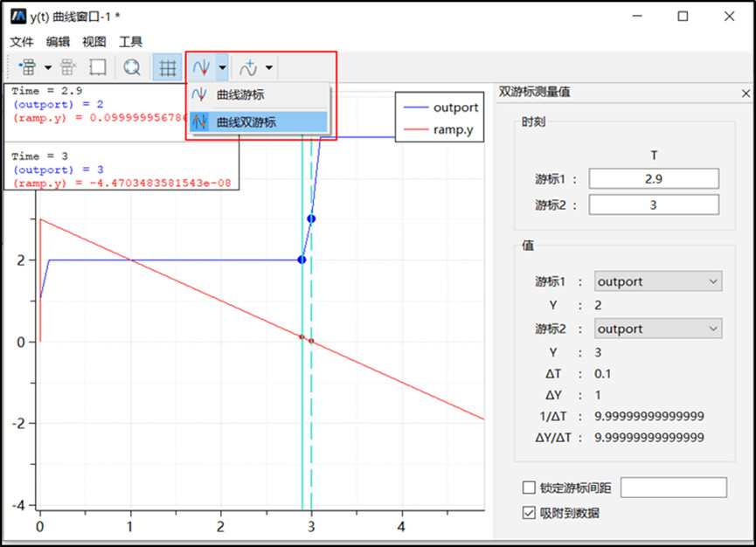Expand the add curve point dropdown arrow
The width and height of the screenshot is (756, 547).
tap(269, 67)
